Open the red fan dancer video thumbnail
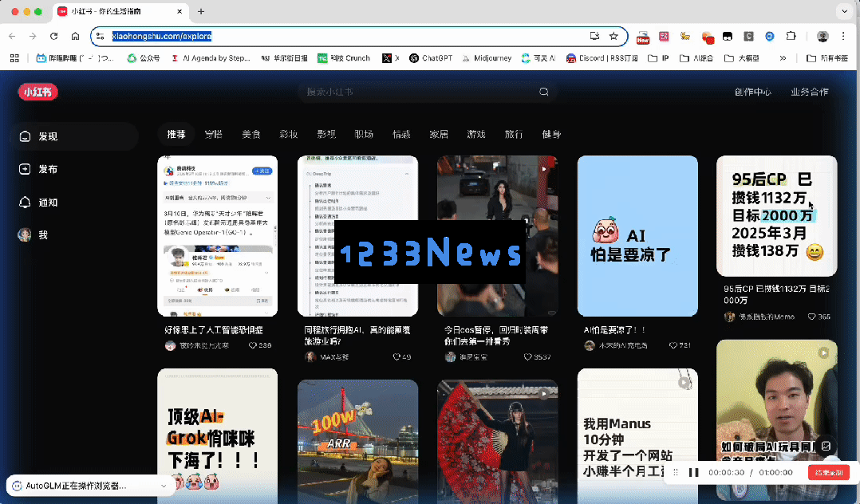Image resolution: width=860 pixels, height=504 pixels. pyautogui.click(x=498, y=442)
